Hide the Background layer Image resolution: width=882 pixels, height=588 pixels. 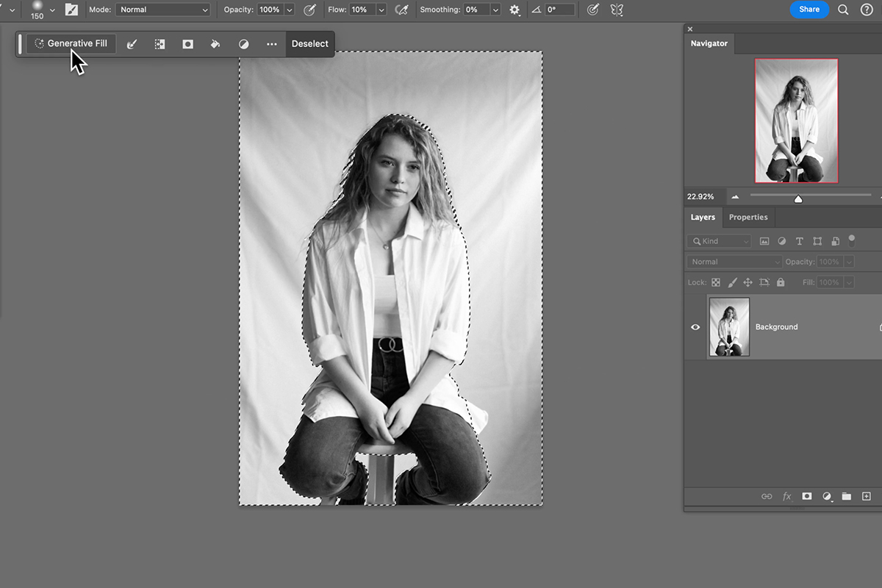coord(695,327)
